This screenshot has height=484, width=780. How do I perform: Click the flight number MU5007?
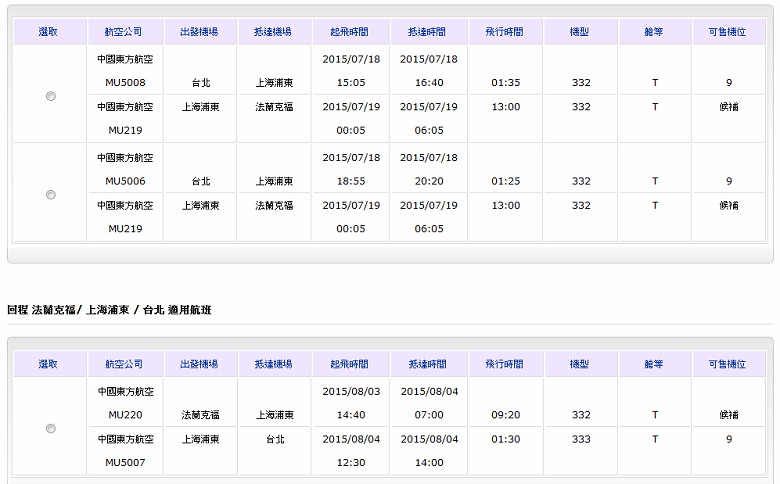[125, 463]
